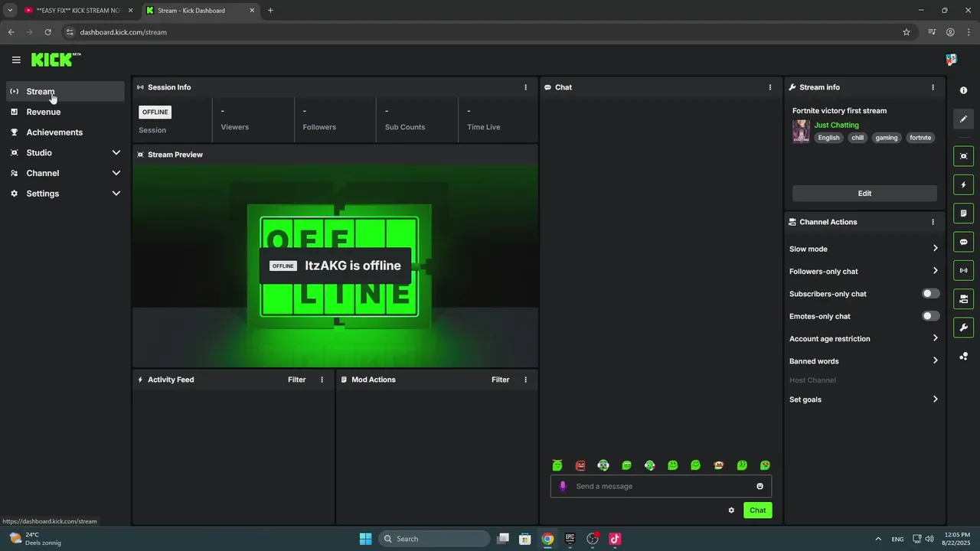
Task: Toggle the Channel Actions icon in right sidebar
Action: (963, 298)
